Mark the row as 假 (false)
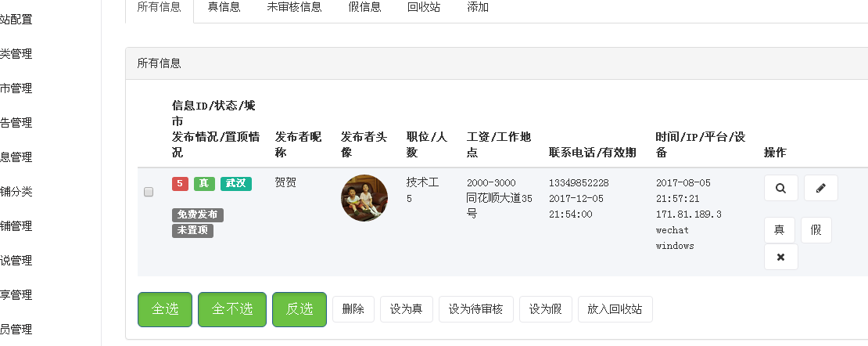This screenshot has height=346, width=868. tap(816, 230)
